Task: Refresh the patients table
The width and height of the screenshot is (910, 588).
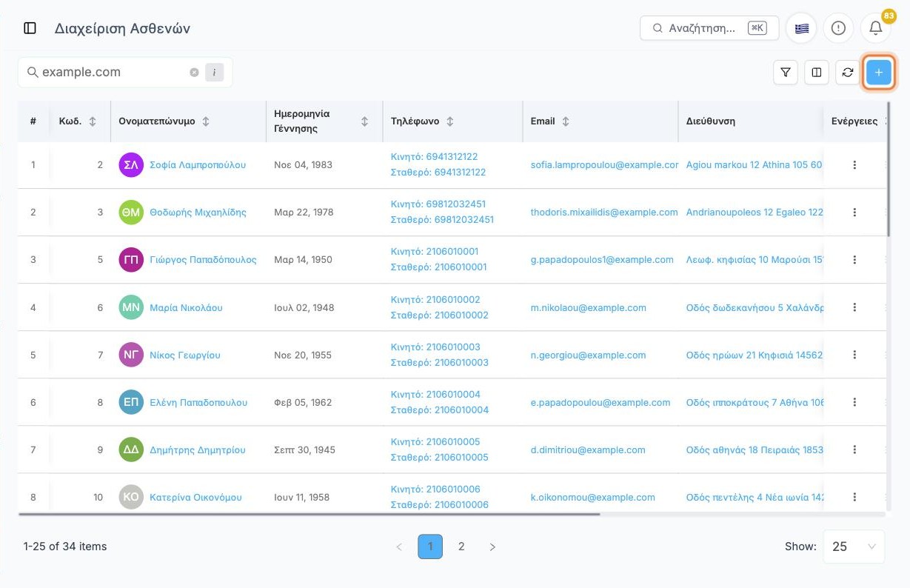Action: pos(848,73)
